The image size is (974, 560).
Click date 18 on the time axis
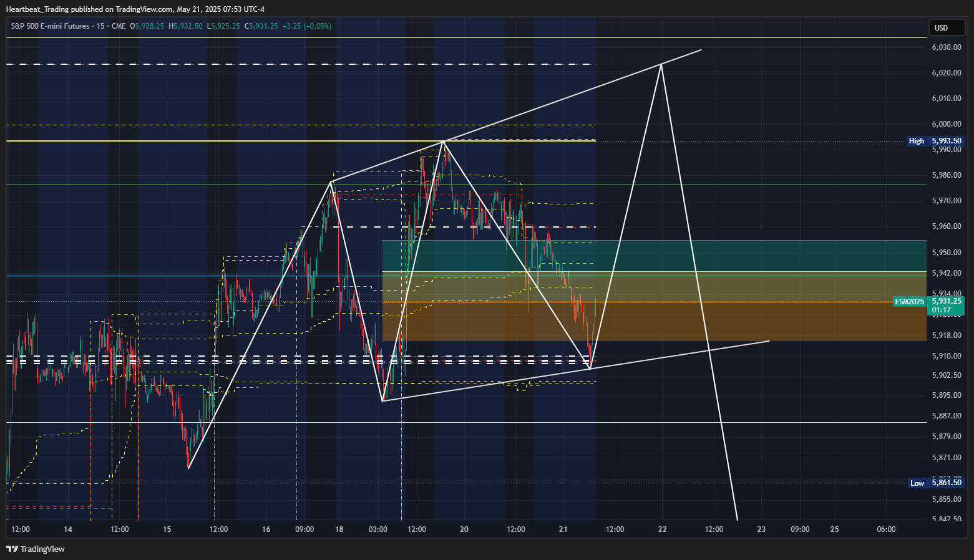click(x=339, y=529)
